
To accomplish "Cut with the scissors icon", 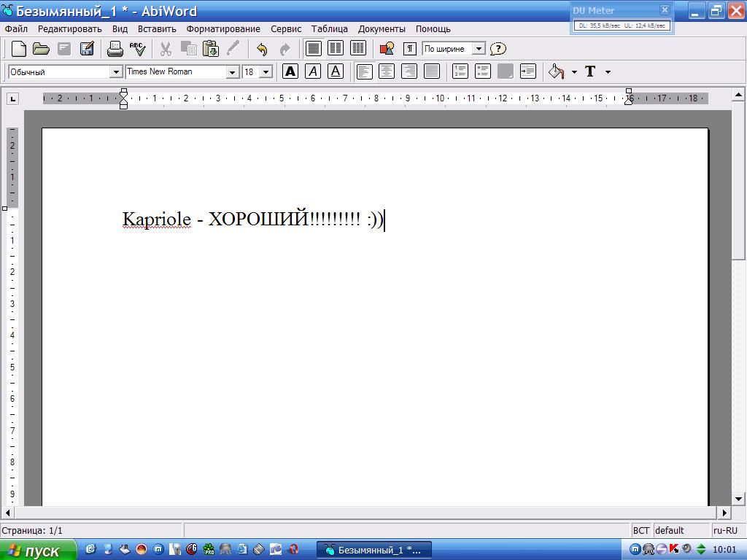I will [x=166, y=49].
